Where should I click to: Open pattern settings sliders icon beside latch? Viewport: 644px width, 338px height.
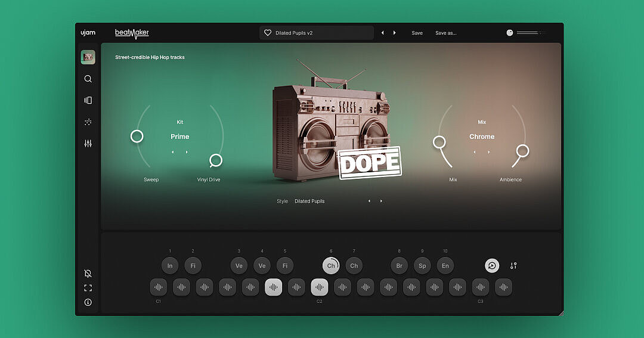pyautogui.click(x=513, y=266)
